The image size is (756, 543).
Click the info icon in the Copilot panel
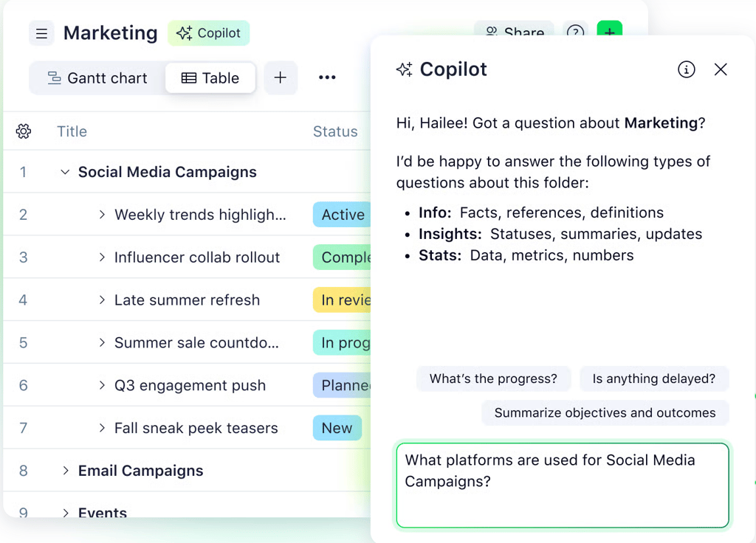pos(687,69)
